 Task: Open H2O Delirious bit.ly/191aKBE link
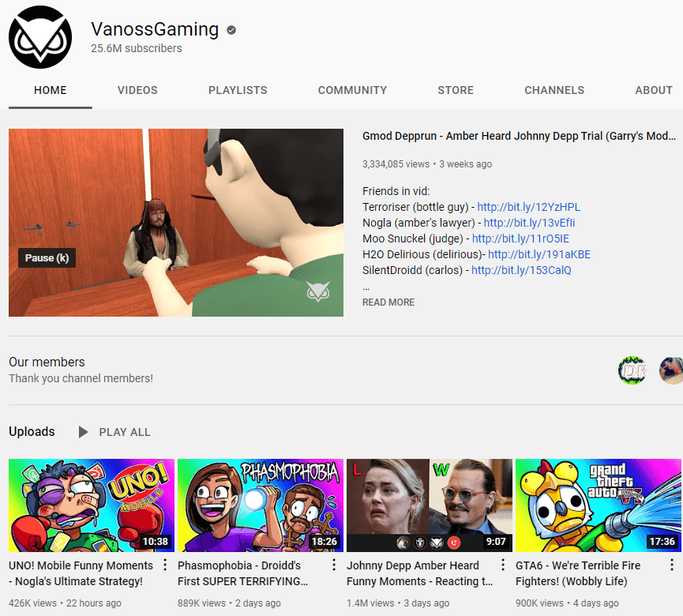(x=539, y=254)
